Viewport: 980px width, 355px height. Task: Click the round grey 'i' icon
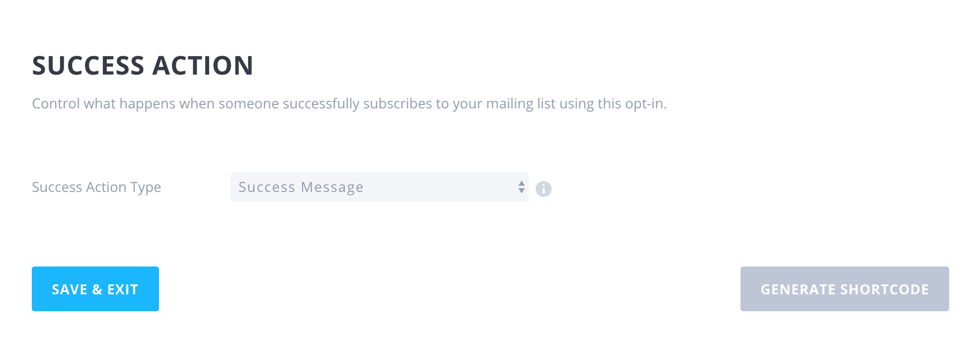[x=543, y=189]
